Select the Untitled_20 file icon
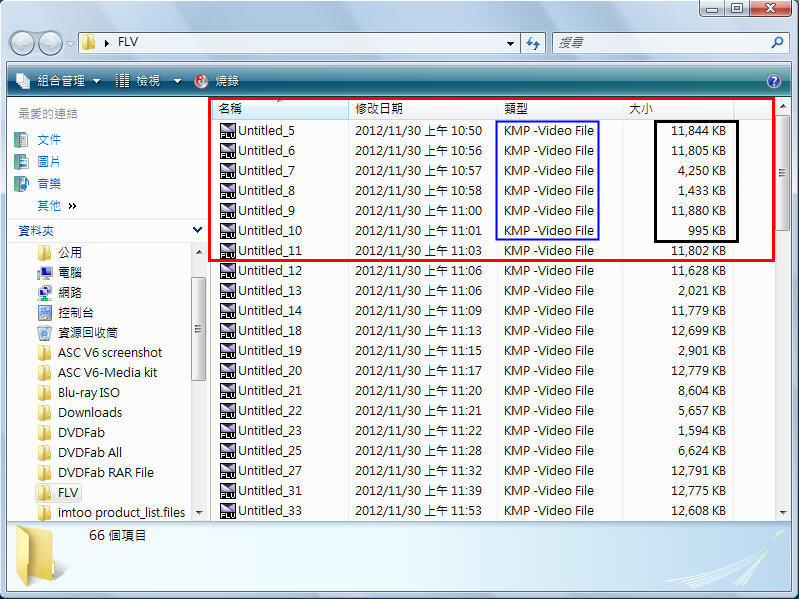The width and height of the screenshot is (799, 599). 227,370
